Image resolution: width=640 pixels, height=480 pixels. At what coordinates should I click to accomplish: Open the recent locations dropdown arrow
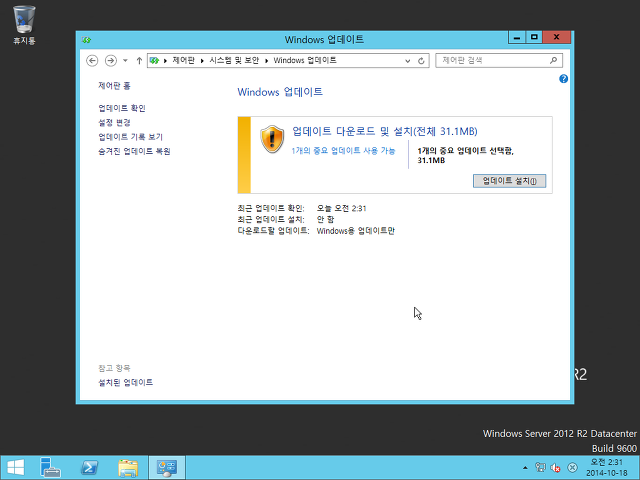125,60
